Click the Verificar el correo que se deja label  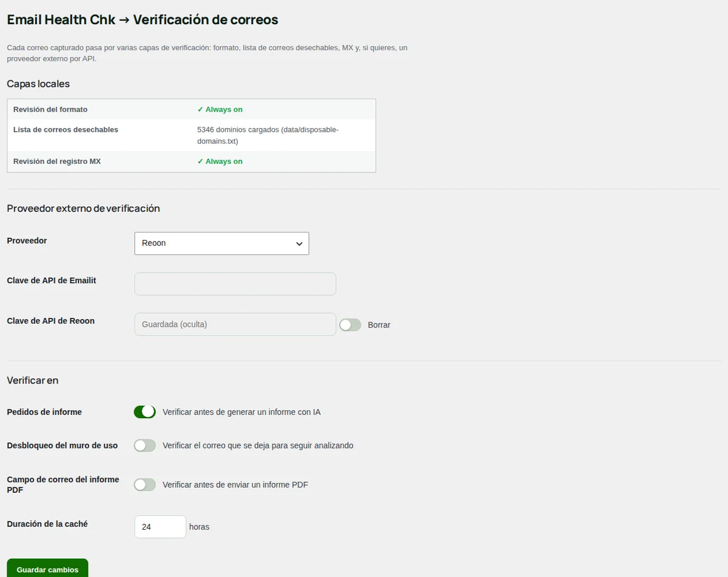click(x=258, y=445)
